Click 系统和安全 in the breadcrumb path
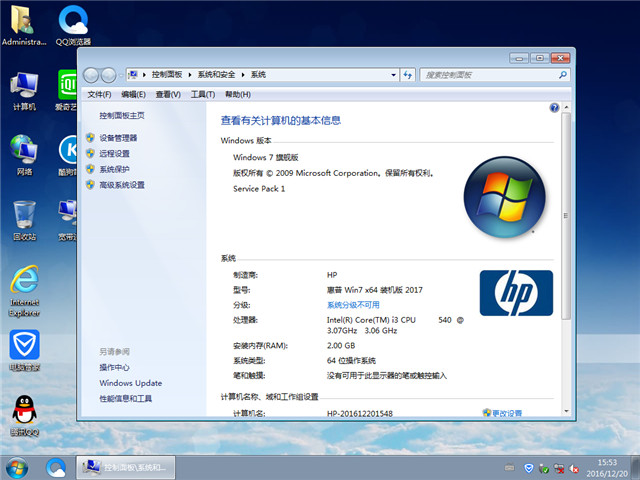Viewport: 640px width, 480px height. pyautogui.click(x=216, y=75)
